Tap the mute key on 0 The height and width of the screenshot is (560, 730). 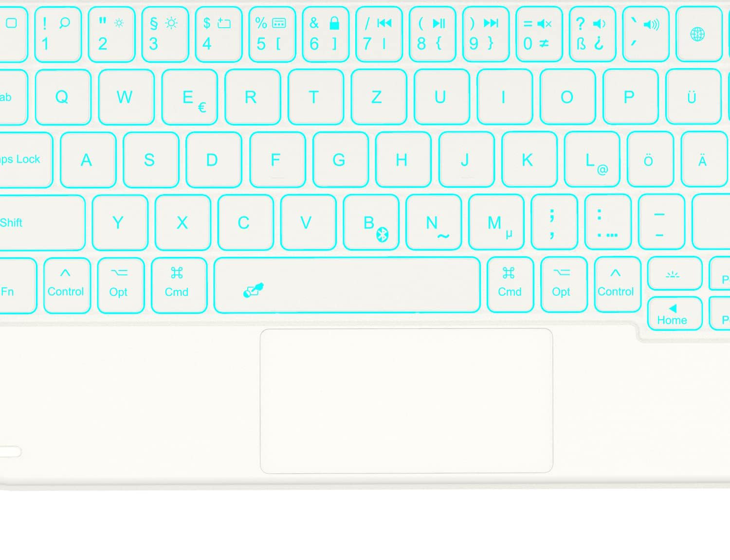pos(539,34)
